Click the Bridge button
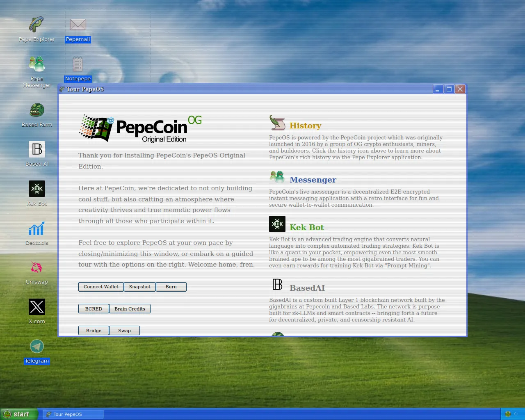525x420 pixels. pos(94,331)
